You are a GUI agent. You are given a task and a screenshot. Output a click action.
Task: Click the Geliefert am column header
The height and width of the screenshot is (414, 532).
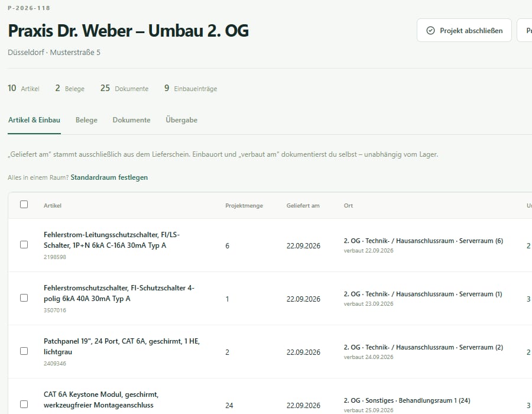pos(303,206)
